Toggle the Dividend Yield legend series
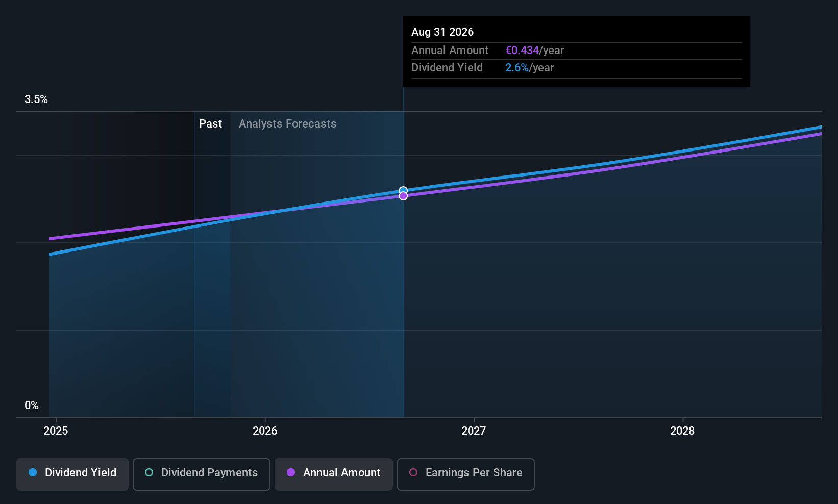 tap(72, 473)
